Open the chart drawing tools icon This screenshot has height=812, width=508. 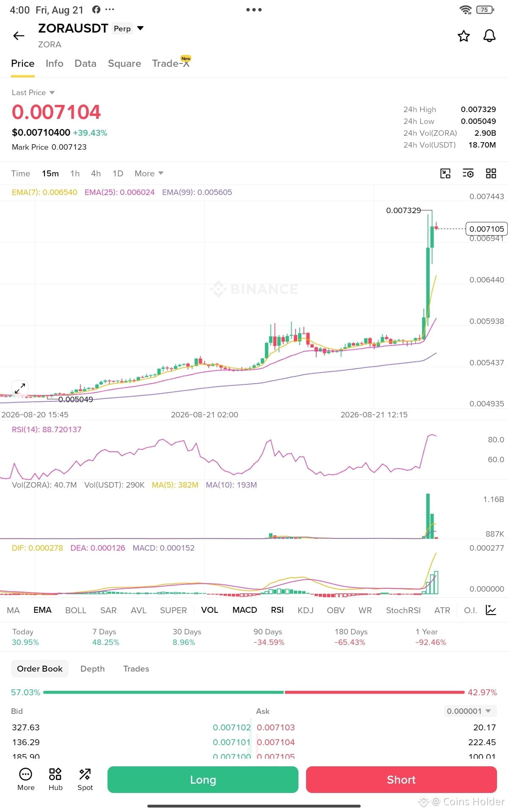pos(445,173)
